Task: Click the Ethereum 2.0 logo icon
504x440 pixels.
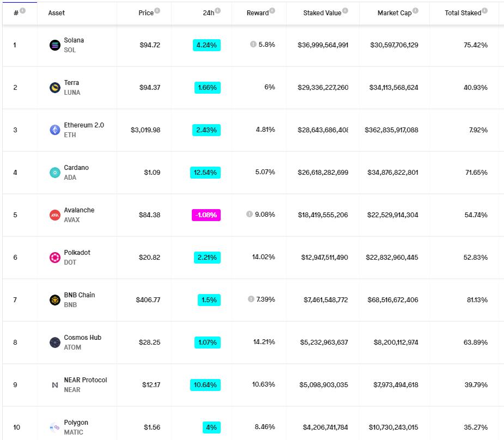Action: click(55, 130)
